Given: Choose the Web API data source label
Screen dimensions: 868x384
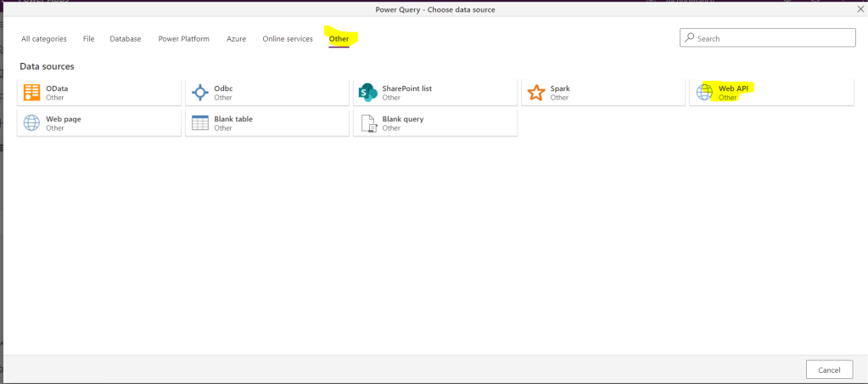Looking at the screenshot, I should pos(734,88).
